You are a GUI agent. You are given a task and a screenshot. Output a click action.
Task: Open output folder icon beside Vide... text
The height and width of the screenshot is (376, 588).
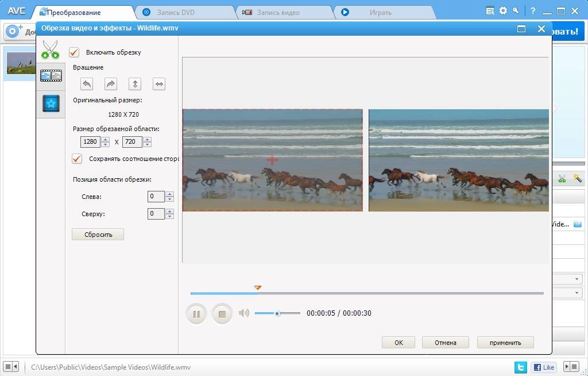pyautogui.click(x=578, y=224)
